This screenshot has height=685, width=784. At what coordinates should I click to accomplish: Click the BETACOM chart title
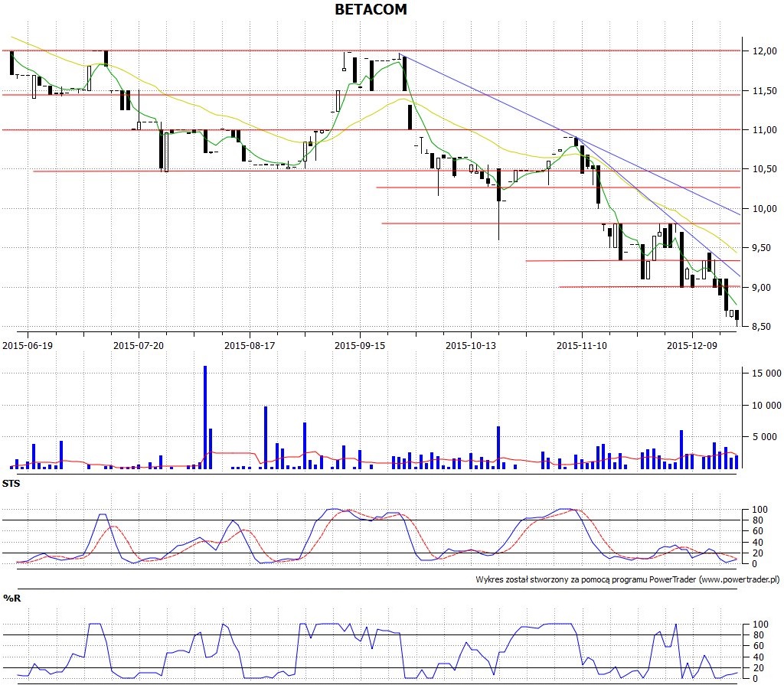pos(371,9)
